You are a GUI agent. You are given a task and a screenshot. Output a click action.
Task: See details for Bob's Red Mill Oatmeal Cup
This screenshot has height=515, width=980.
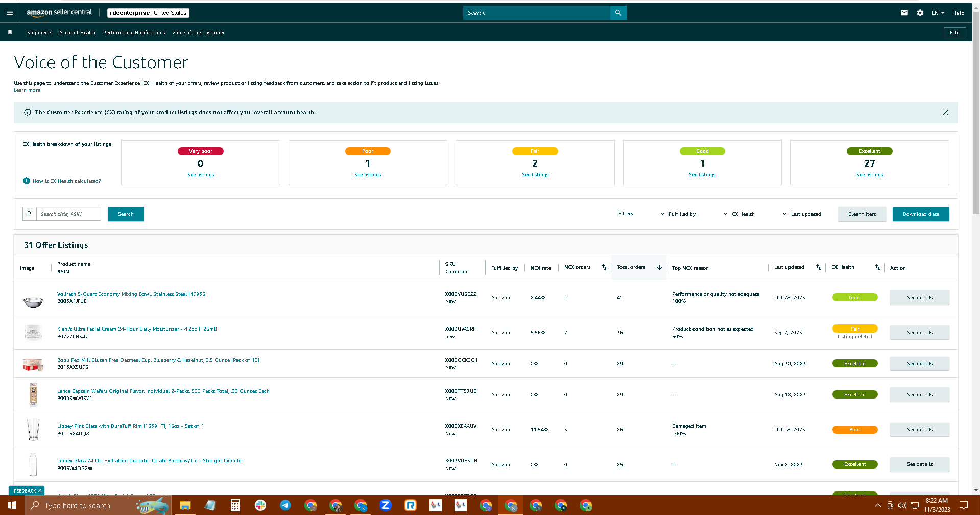point(920,364)
